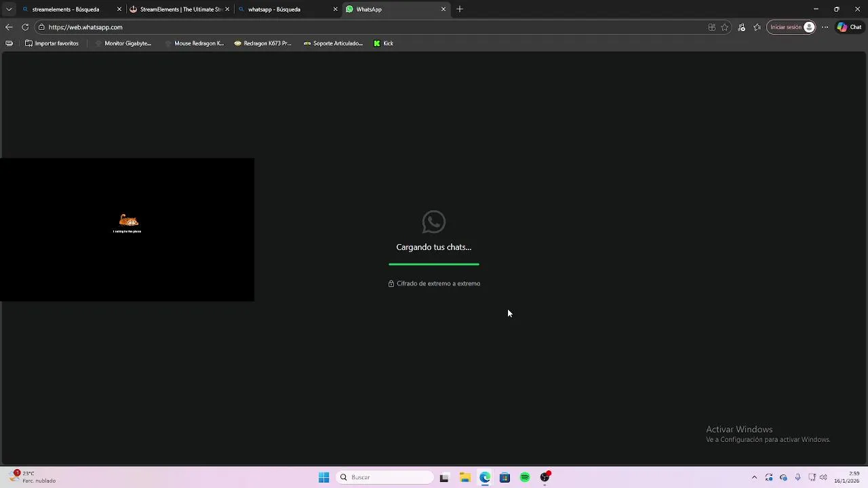Close the streamelements - Búsqueda tab

click(119, 9)
